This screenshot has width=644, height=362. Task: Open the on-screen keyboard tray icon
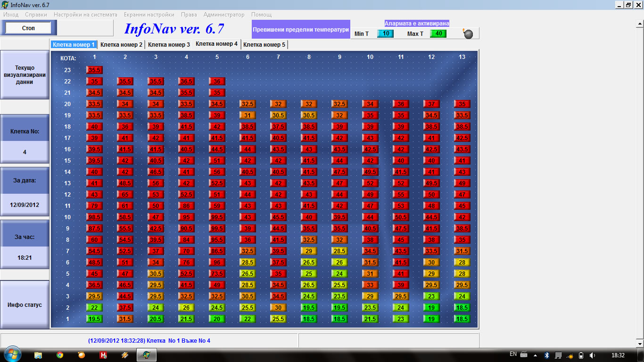(x=524, y=354)
